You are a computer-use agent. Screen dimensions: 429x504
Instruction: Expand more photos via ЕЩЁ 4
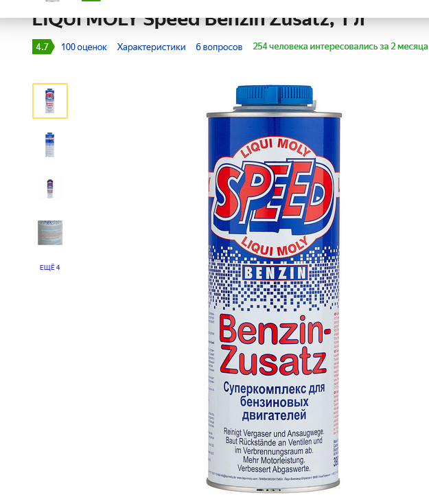(50, 267)
